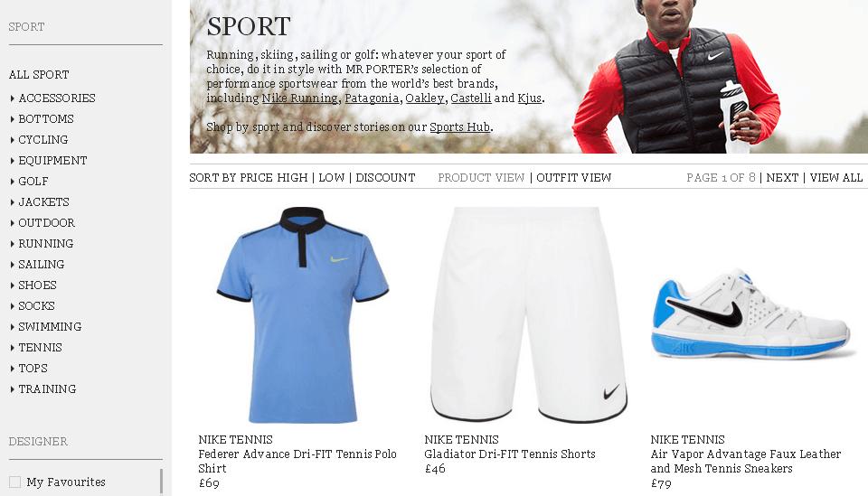The width and height of the screenshot is (868, 496).
Task: Open the Shoes category
Action: pyautogui.click(x=37, y=285)
